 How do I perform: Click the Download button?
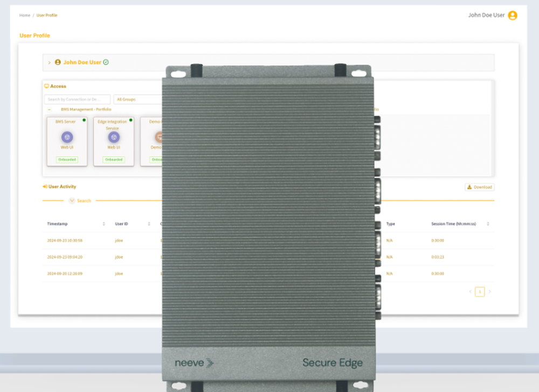pyautogui.click(x=480, y=187)
